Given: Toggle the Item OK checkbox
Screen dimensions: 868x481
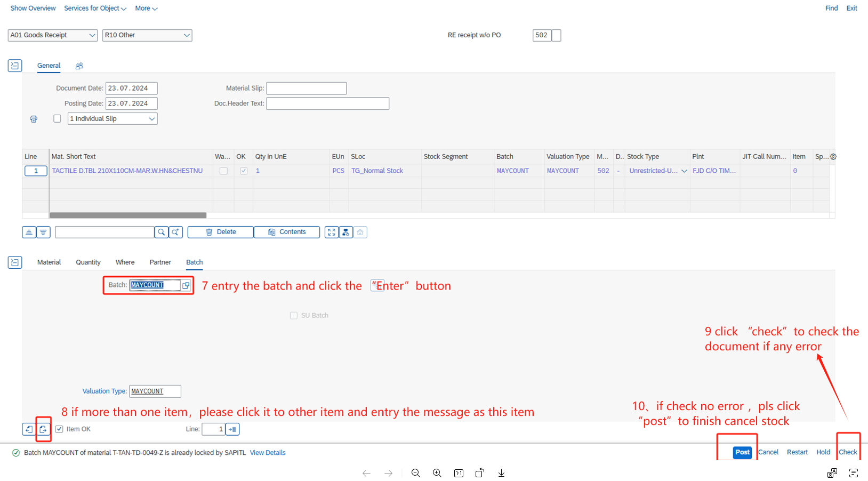Looking at the screenshot, I should pos(59,429).
